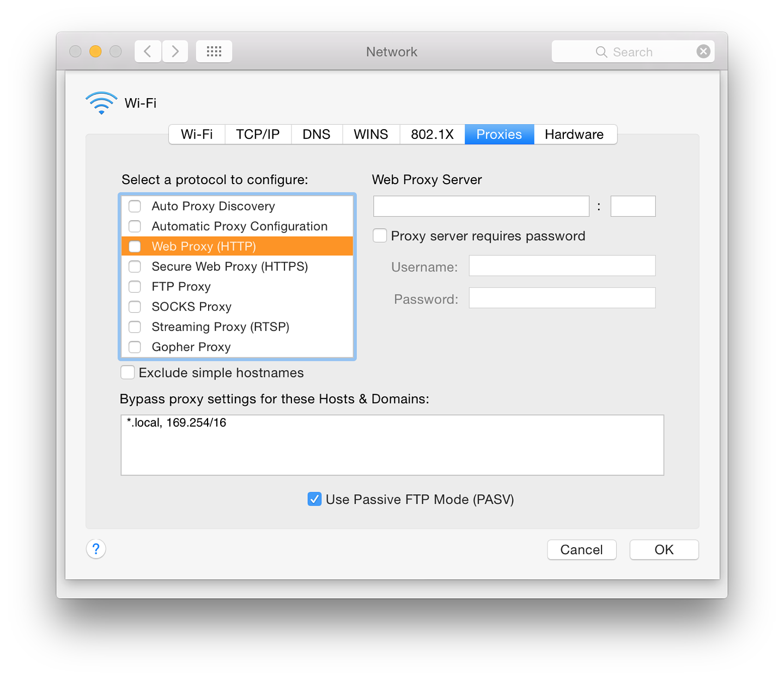784x679 pixels.
Task: Click the Wi-Fi signal icon
Action: pos(101,103)
